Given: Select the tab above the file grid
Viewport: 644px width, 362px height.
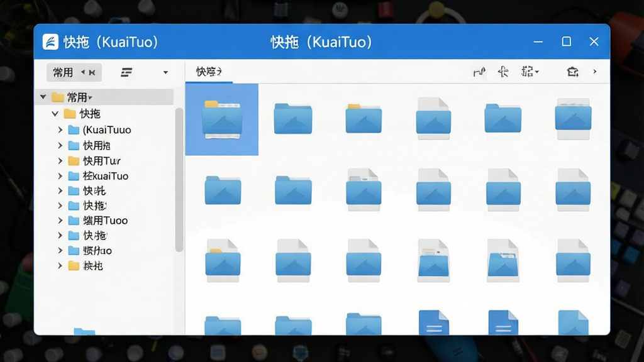Looking at the screenshot, I should [x=209, y=72].
